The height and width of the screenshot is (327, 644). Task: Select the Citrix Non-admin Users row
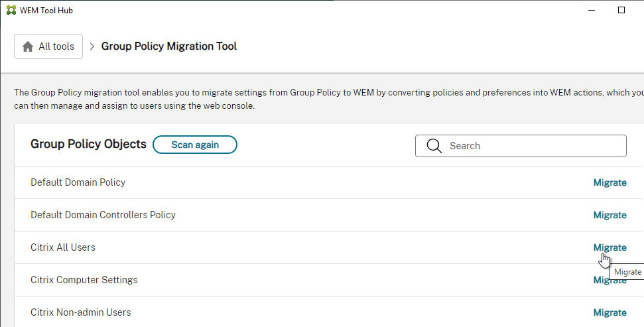click(328, 312)
